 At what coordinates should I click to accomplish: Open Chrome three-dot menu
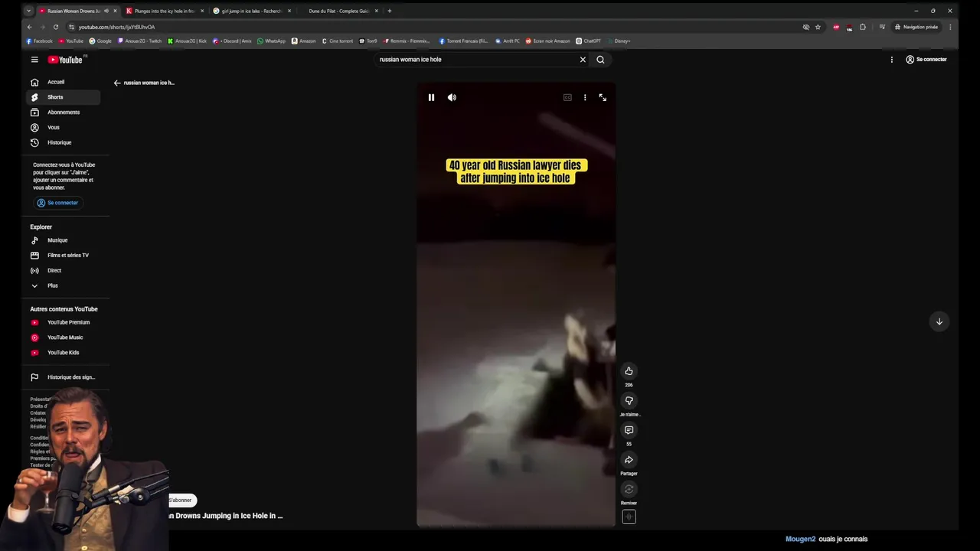coord(950,27)
